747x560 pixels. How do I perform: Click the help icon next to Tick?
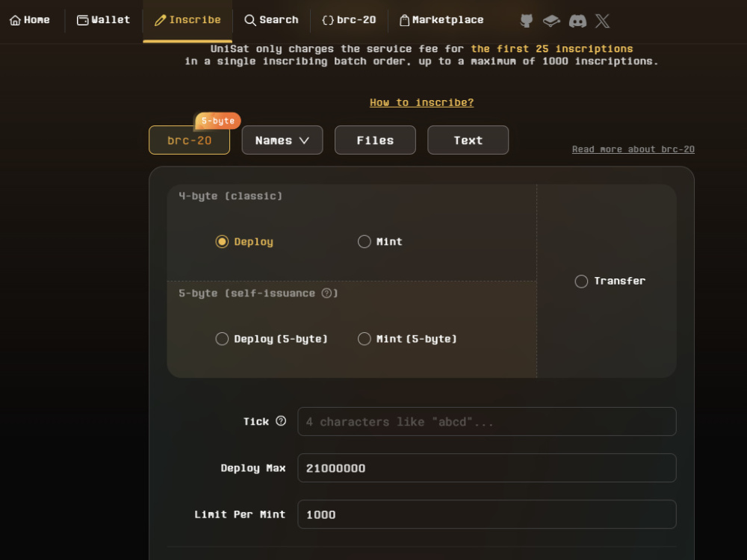click(282, 420)
